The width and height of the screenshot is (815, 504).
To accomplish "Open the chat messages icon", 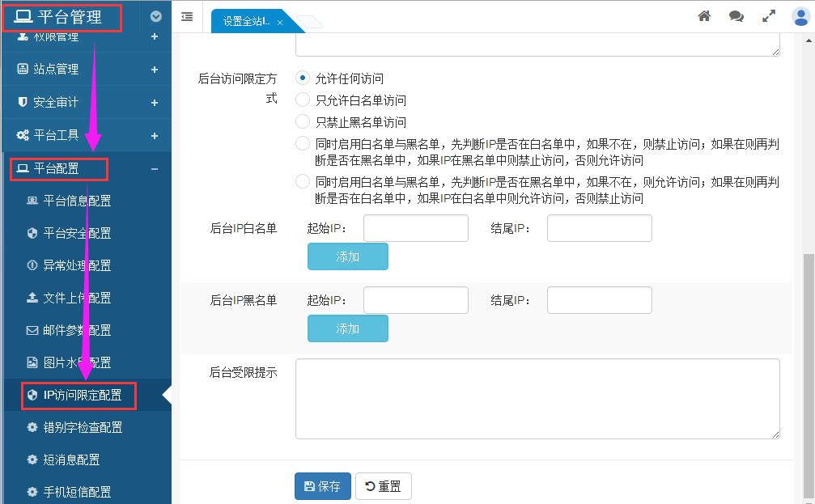I will [x=736, y=16].
